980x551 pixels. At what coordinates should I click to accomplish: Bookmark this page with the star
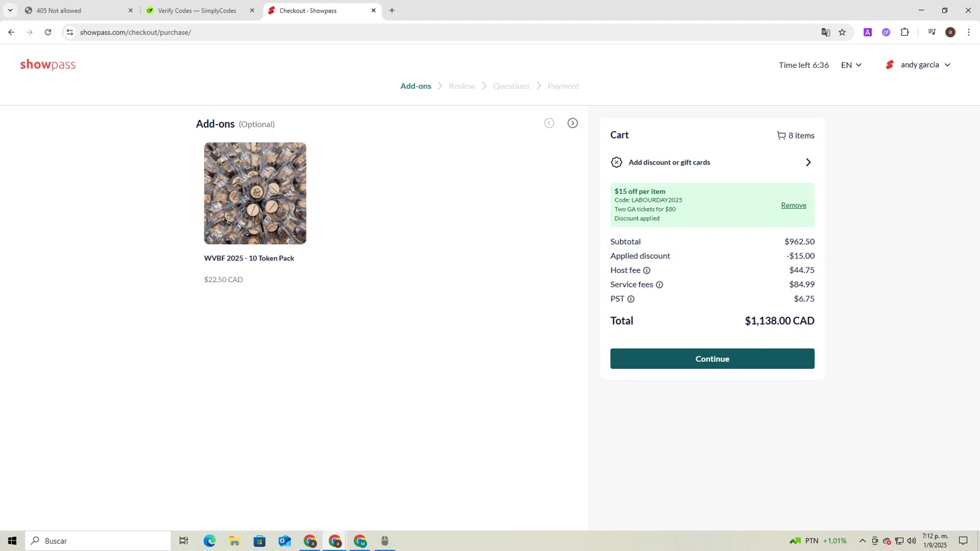[x=842, y=32]
